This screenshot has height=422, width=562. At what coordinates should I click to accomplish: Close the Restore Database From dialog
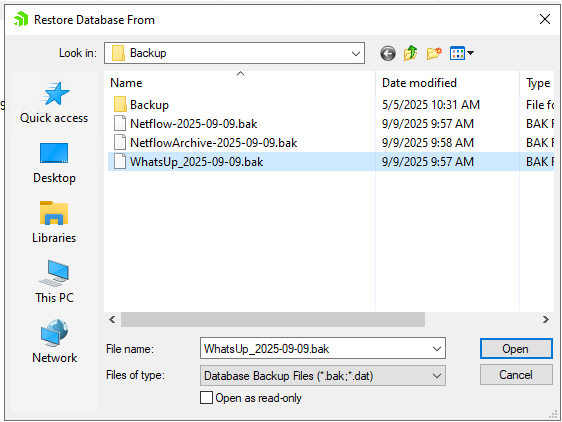pos(545,19)
